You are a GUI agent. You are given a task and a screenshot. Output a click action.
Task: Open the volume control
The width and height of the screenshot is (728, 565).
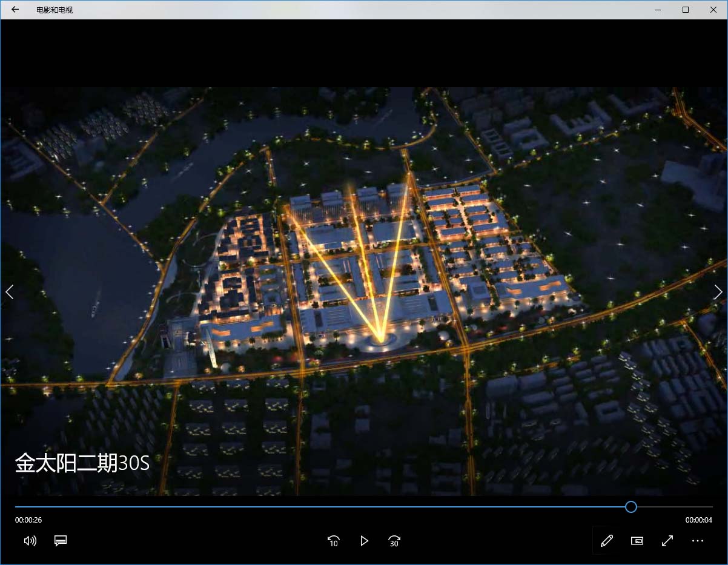coord(30,541)
